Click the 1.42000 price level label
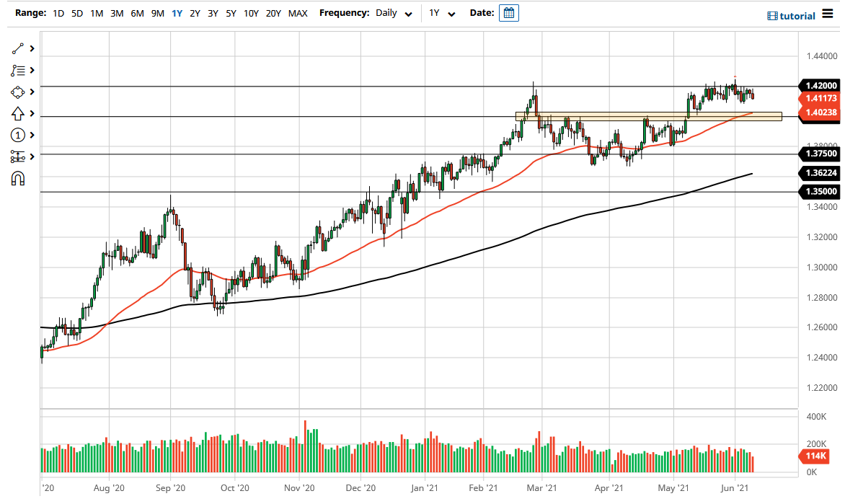 [820, 86]
